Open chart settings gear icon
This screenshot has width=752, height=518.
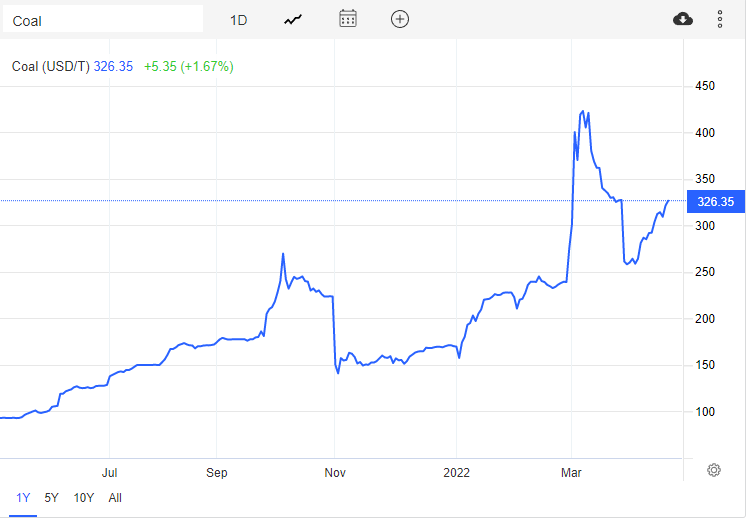click(x=714, y=470)
